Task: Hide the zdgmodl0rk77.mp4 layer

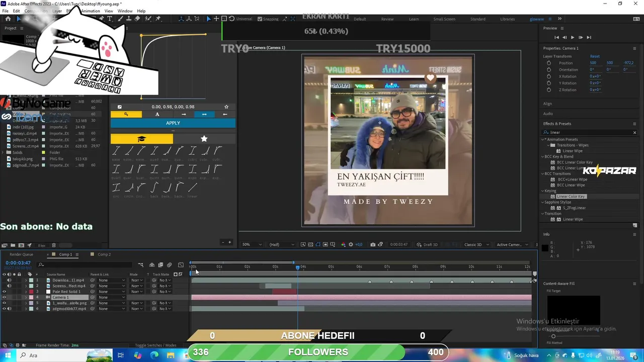Action: tap(4, 309)
